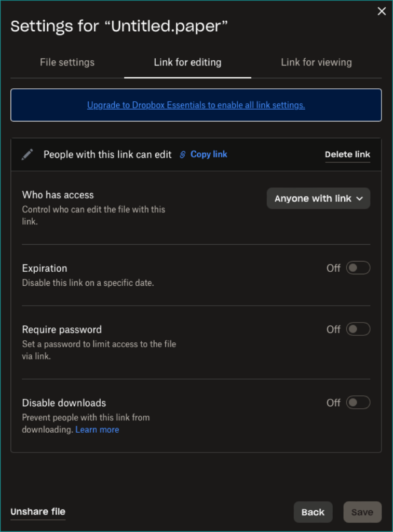The height and width of the screenshot is (532, 393).
Task: Switch to the File settings tab
Action: (67, 62)
